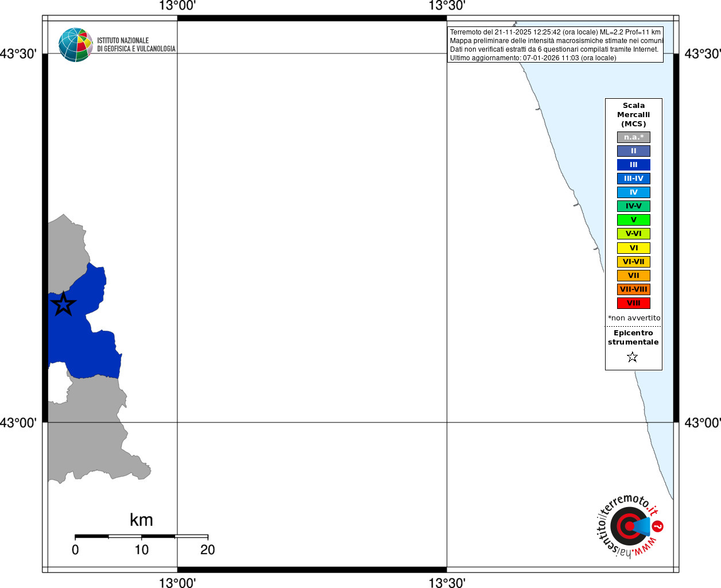Click the right 43°30' latitude label
Screen dimensions: 721x588
coord(703,53)
